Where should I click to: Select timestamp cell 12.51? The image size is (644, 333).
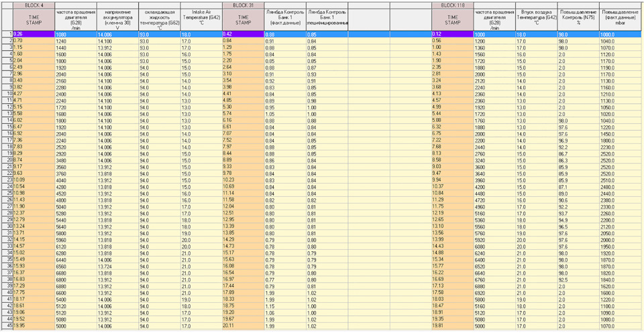[x=243, y=213]
